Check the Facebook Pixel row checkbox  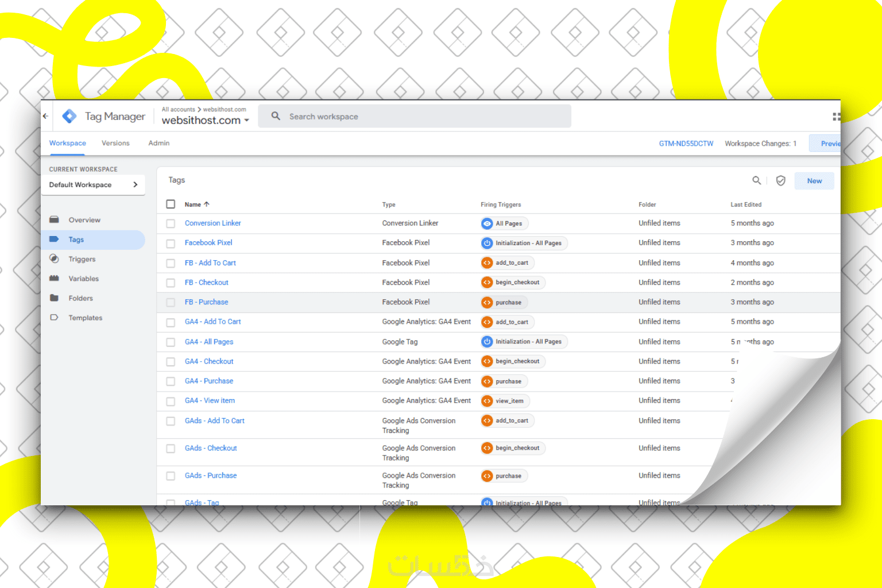(171, 243)
